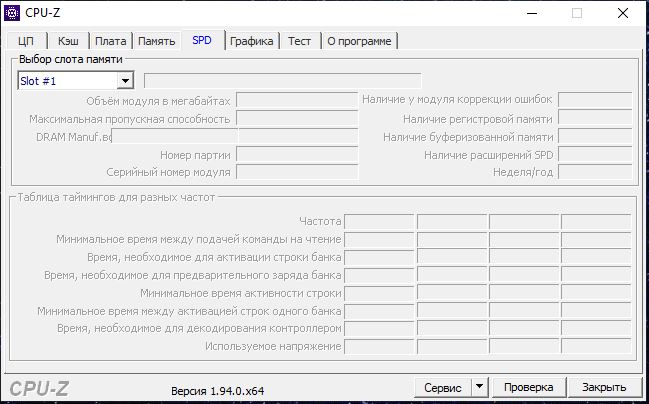Minimize the CPU-Z window
649x404 pixels.
coord(532,13)
